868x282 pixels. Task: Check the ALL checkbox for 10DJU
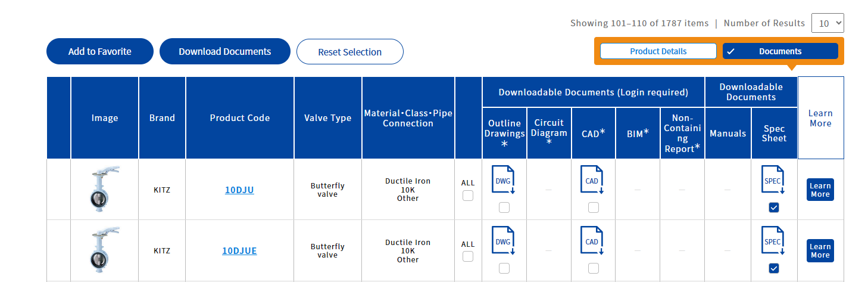tap(468, 196)
